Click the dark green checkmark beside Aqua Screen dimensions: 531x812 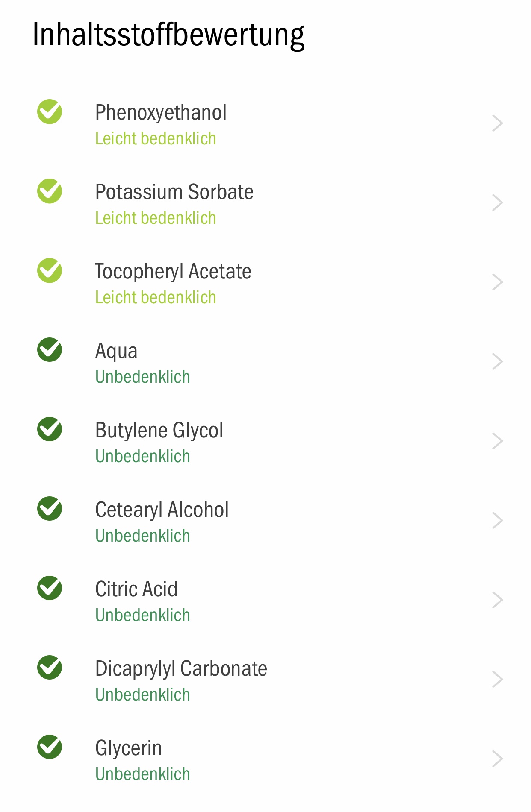[50, 350]
